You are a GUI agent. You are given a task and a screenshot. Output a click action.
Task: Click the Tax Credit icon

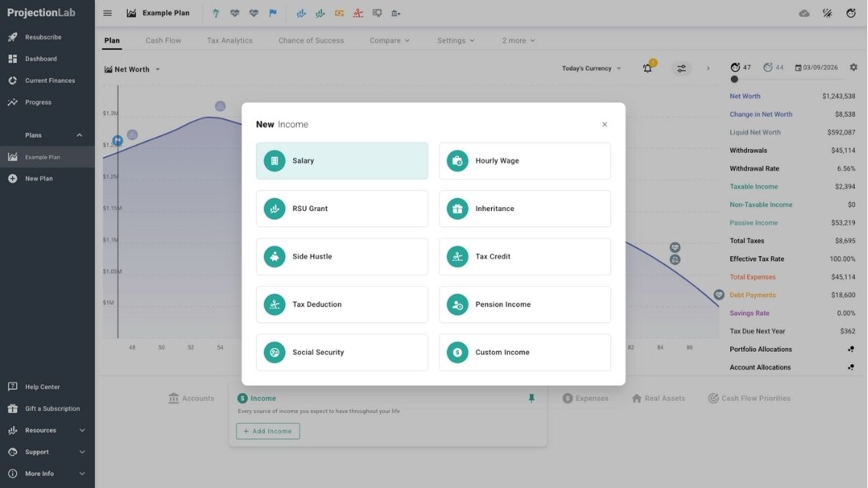coord(457,257)
